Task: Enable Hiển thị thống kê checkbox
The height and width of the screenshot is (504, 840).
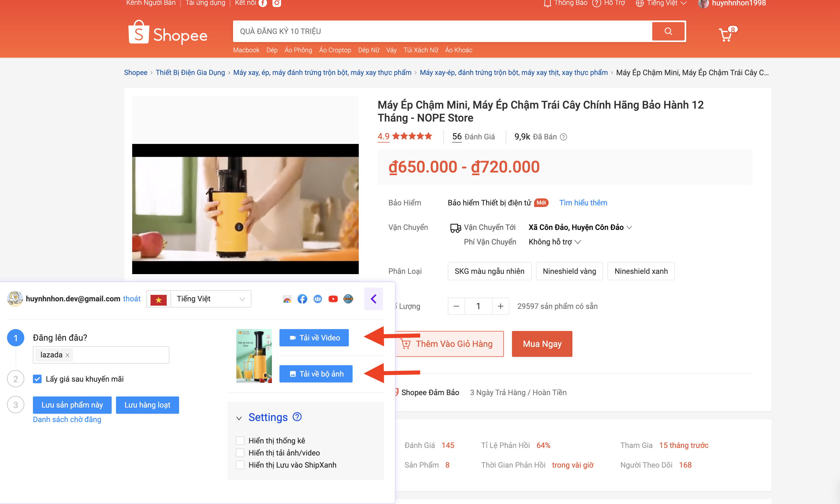Action: [240, 441]
